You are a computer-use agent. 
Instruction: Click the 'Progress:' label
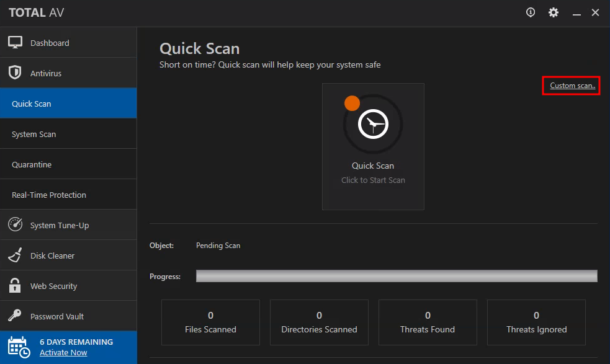(x=165, y=277)
